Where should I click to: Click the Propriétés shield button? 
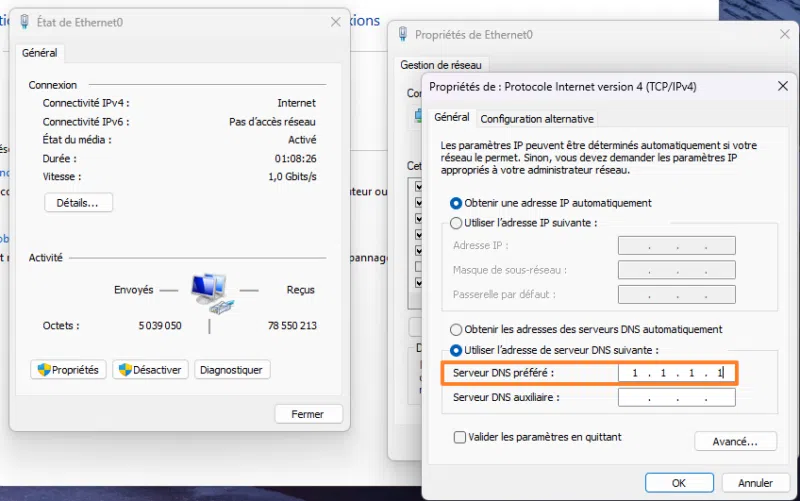pyautogui.click(x=68, y=370)
